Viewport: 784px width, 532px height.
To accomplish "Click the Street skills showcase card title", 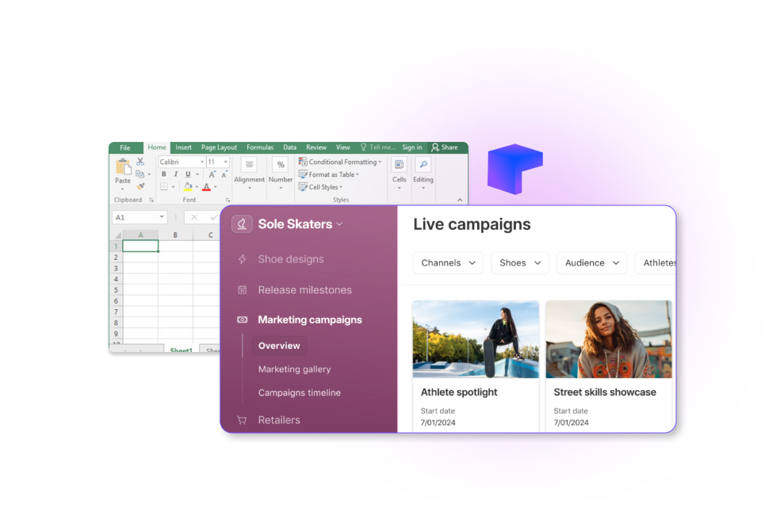I will (x=605, y=392).
